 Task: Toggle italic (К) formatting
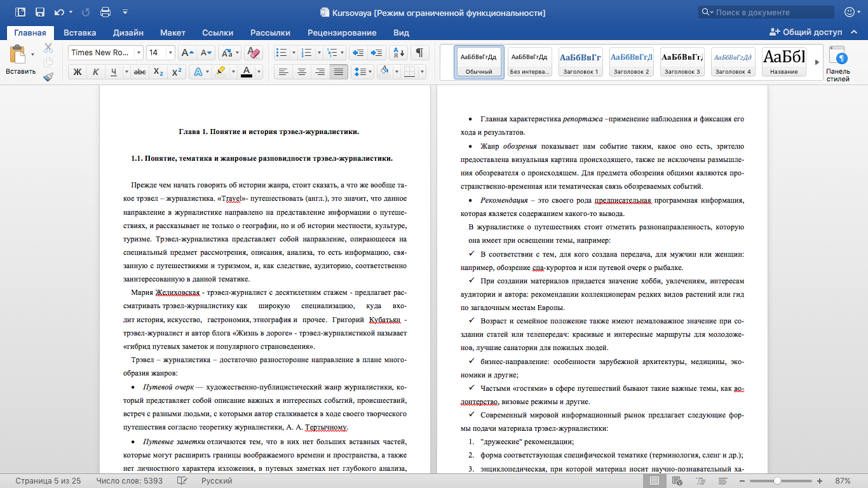(x=95, y=72)
